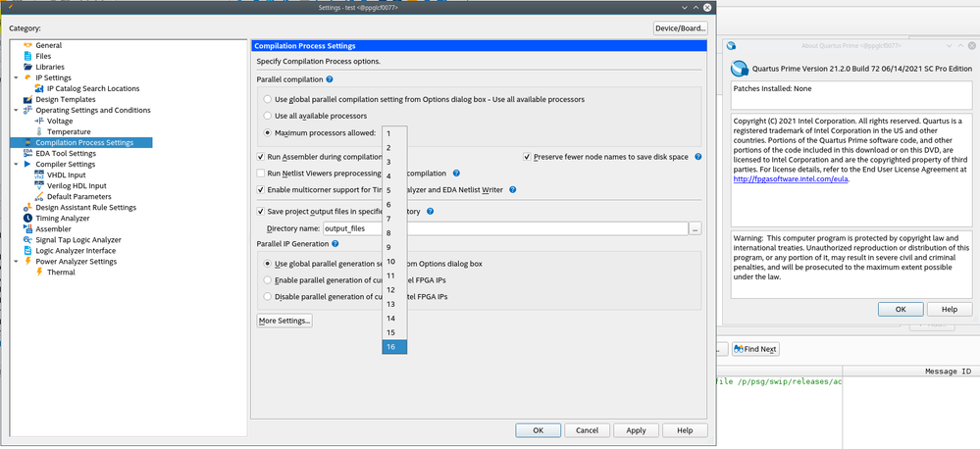The image size is (980, 449).
Task: Click the help icon beside Parallel compilation
Action: 331,78
